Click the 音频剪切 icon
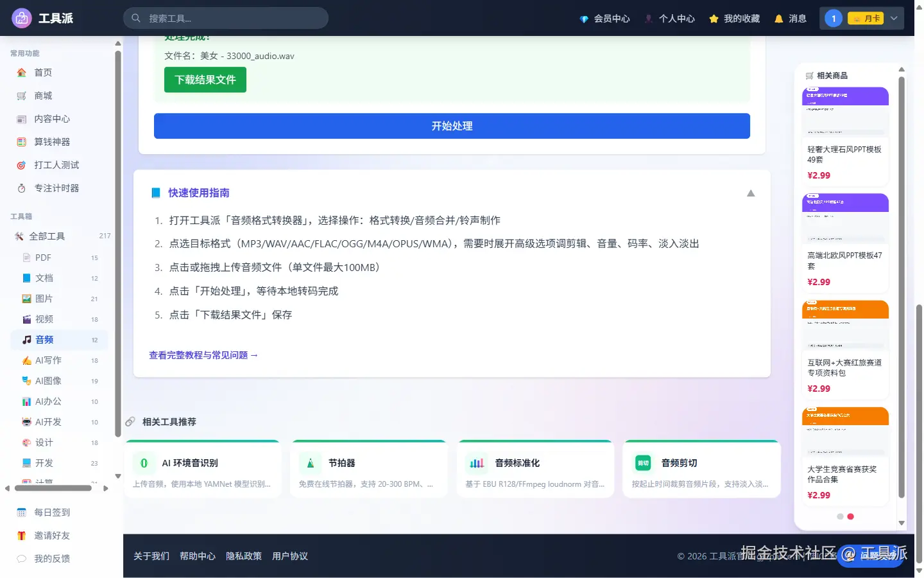The width and height of the screenshot is (924, 578). [x=643, y=463]
